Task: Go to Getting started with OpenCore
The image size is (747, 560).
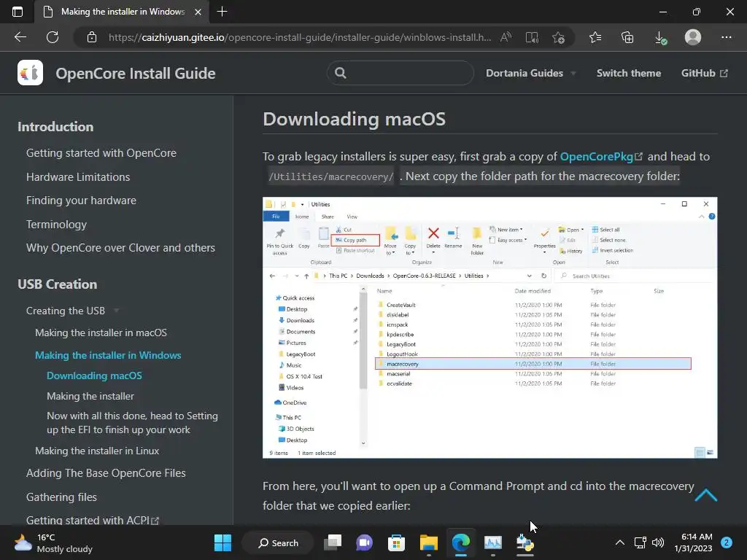Action: pos(101,153)
